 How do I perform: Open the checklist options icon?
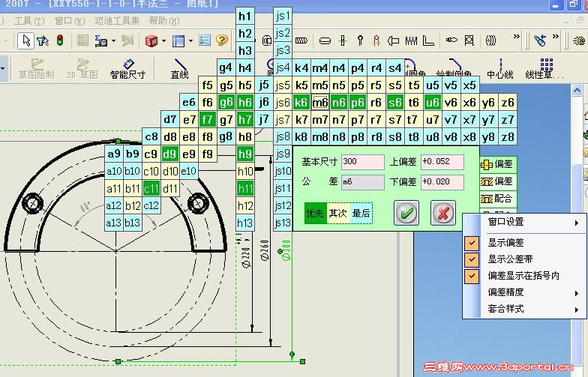pyautogui.click(x=205, y=40)
